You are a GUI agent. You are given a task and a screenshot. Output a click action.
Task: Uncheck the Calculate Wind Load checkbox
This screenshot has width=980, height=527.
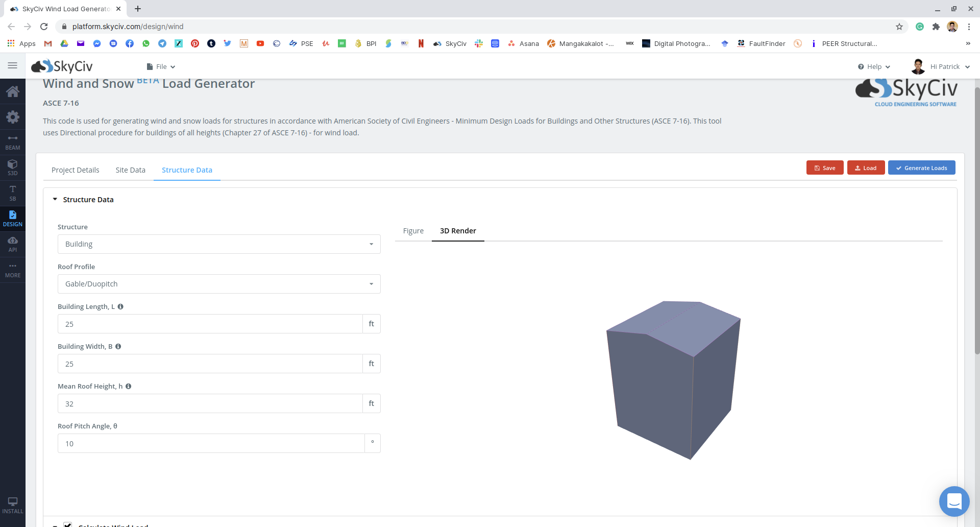click(x=68, y=524)
